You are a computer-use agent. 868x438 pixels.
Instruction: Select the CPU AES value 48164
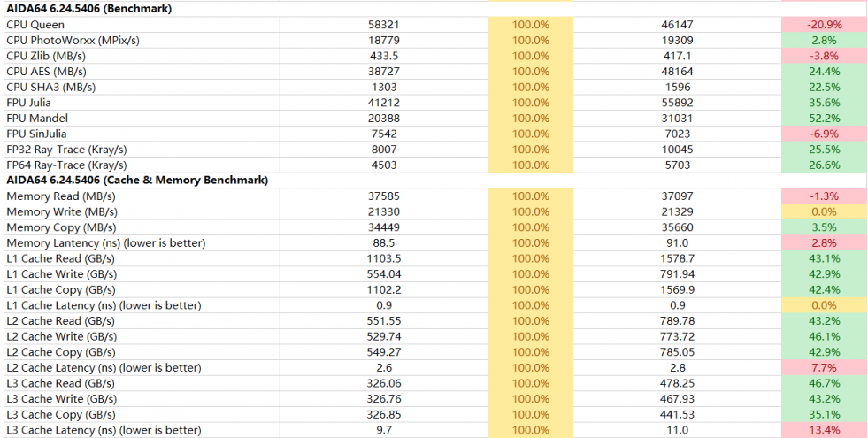[x=677, y=72]
